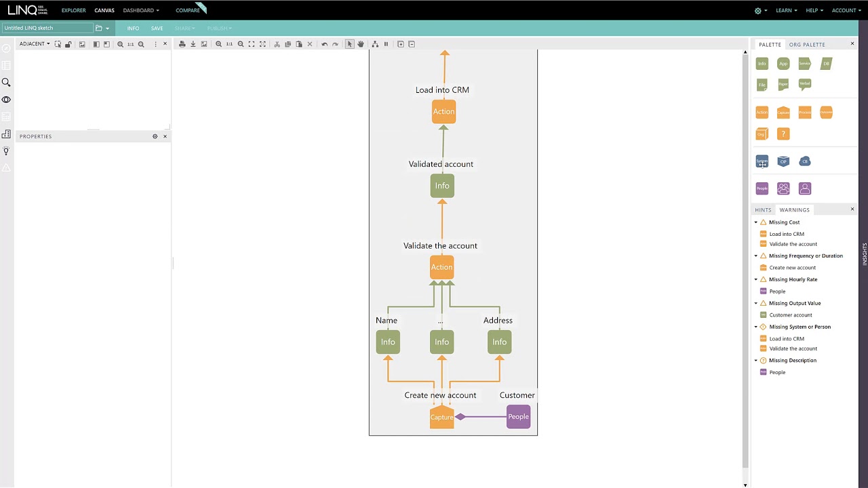Select the WARNINGS tab
The width and height of the screenshot is (868, 488).
794,210
